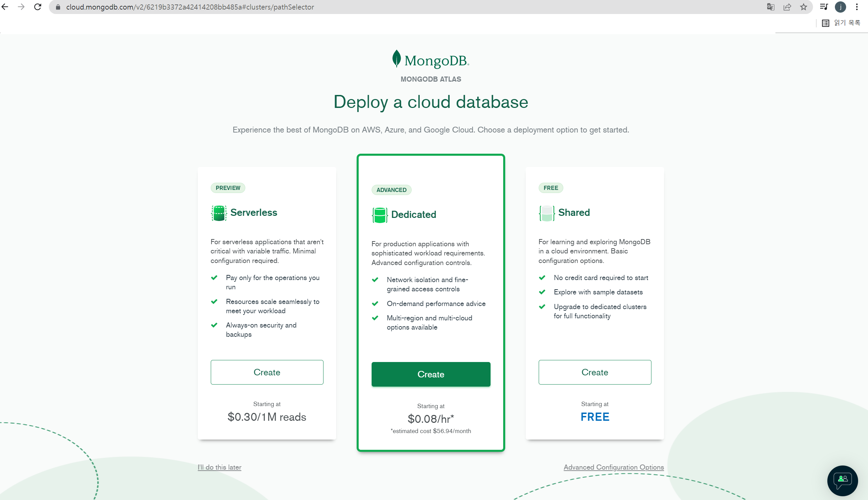Click the address bar URL
The height and width of the screenshot is (500, 868).
click(190, 7)
